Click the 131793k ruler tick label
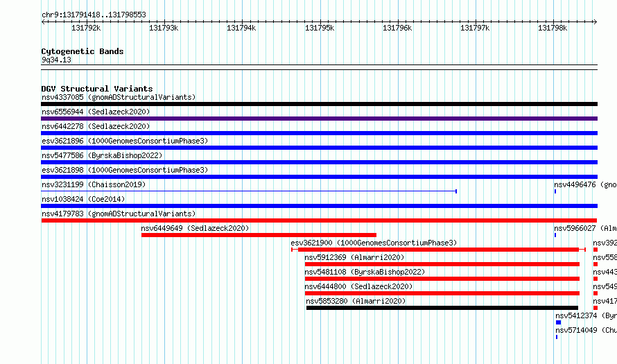Viewport: 617px width, 364px height. (164, 28)
